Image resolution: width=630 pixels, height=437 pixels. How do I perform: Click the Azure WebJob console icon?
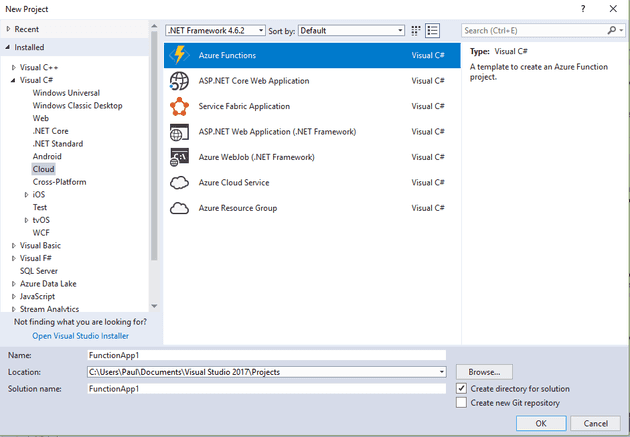(x=179, y=157)
